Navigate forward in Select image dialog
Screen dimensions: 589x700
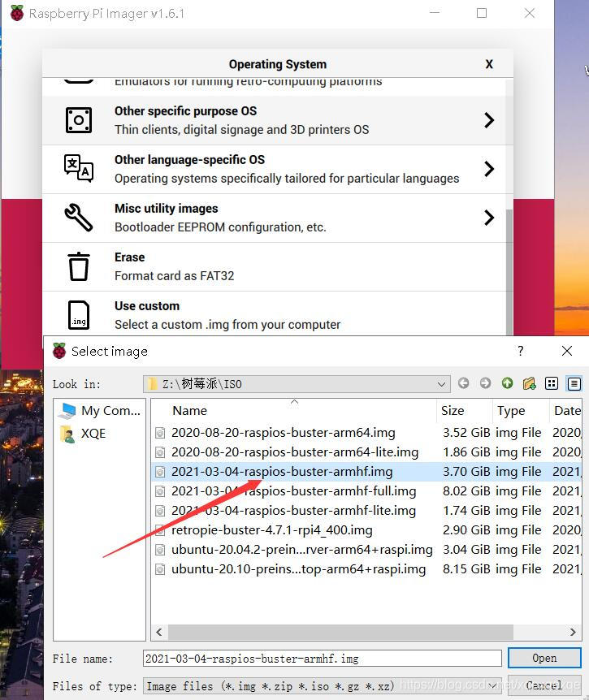(x=485, y=383)
